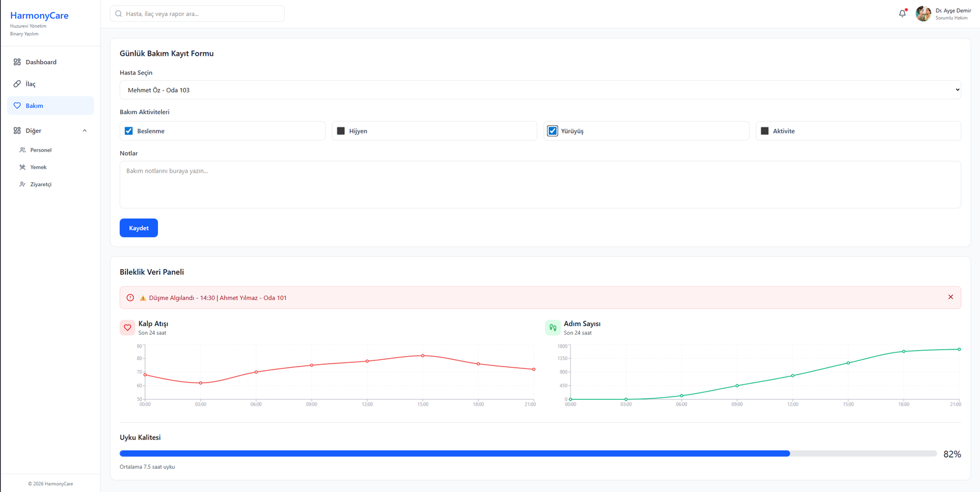Screen dimensions: 980x492
Task: Go to Personel in the sidebar
Action: [40, 150]
